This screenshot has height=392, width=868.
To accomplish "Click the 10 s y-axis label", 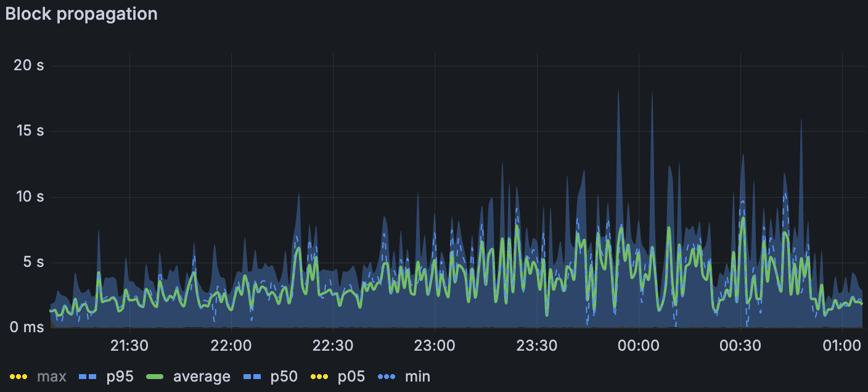I will [29, 197].
